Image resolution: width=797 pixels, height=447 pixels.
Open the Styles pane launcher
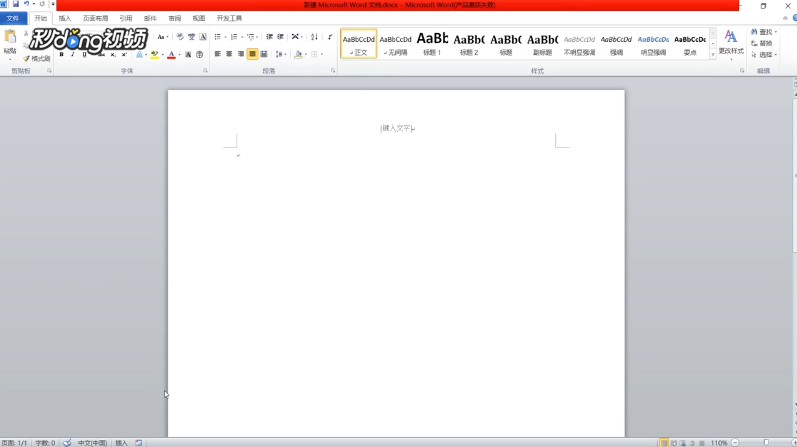click(742, 71)
